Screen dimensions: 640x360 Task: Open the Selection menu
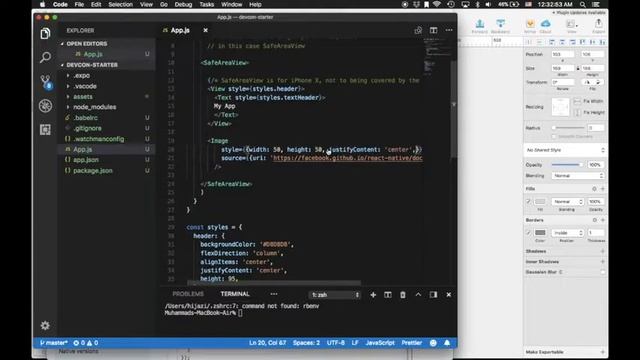coord(120,4)
